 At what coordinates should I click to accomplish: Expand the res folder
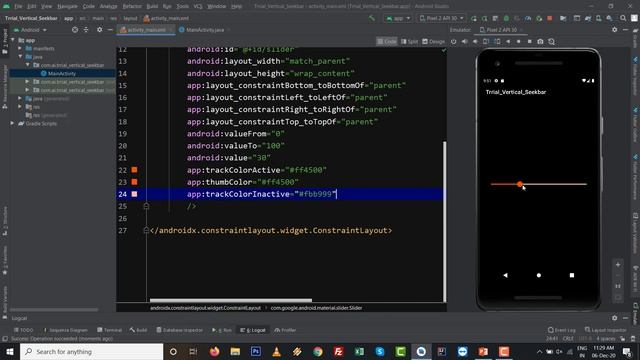20,107
